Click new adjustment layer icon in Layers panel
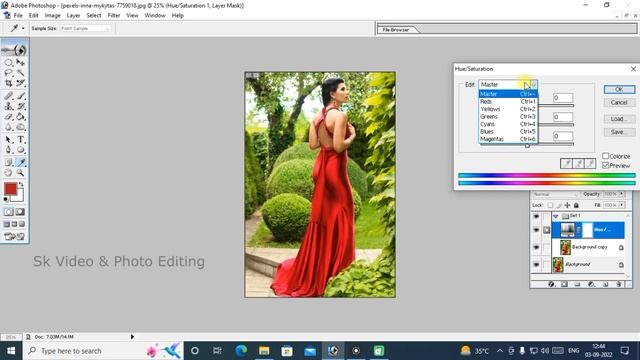Screen dimensions: 640x360 pos(591,284)
